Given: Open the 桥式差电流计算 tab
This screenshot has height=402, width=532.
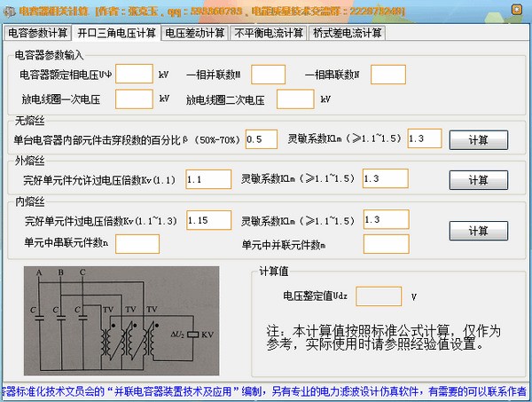Looking at the screenshot, I should pyautogui.click(x=347, y=33).
